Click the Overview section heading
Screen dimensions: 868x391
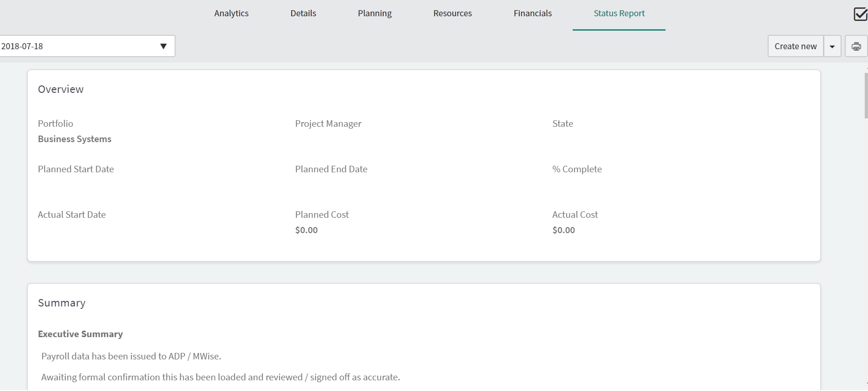61,89
